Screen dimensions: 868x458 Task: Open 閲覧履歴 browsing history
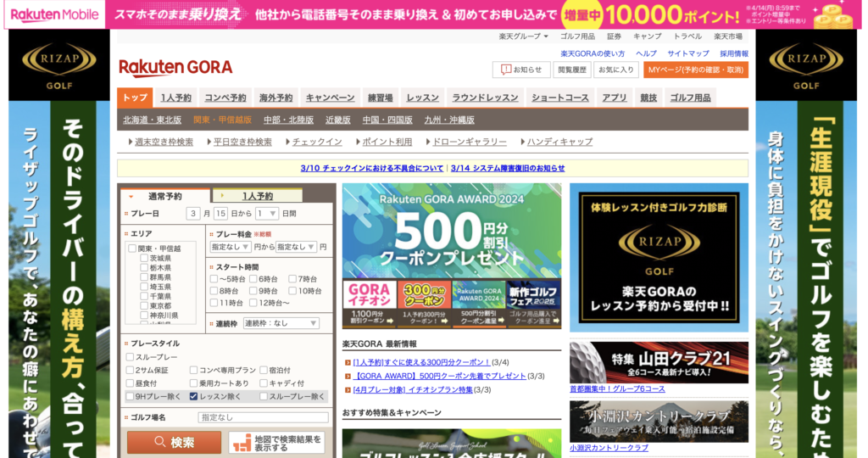click(572, 70)
